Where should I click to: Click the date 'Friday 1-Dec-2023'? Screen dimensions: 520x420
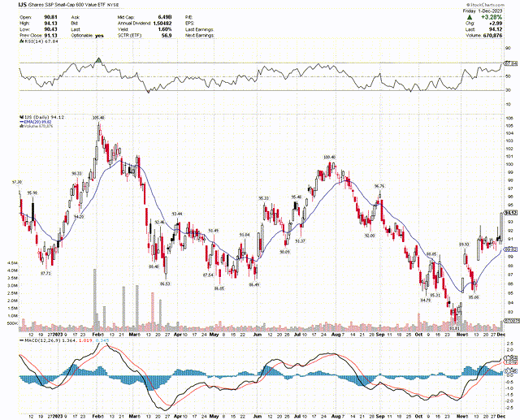[483, 11]
